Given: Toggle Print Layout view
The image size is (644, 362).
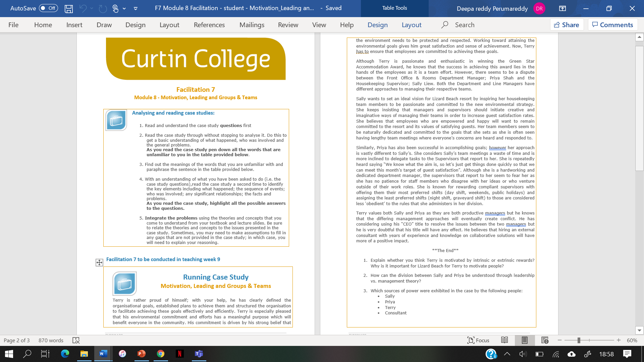Looking at the screenshot, I should (x=525, y=340).
